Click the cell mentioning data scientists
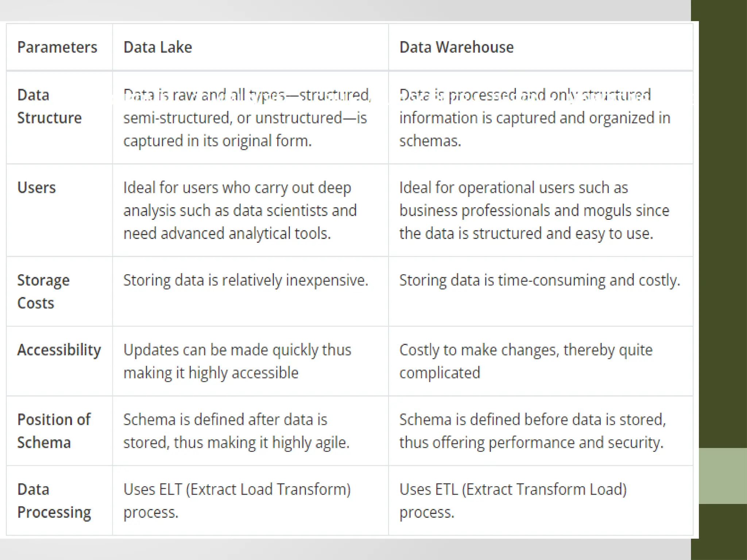 pos(240,210)
